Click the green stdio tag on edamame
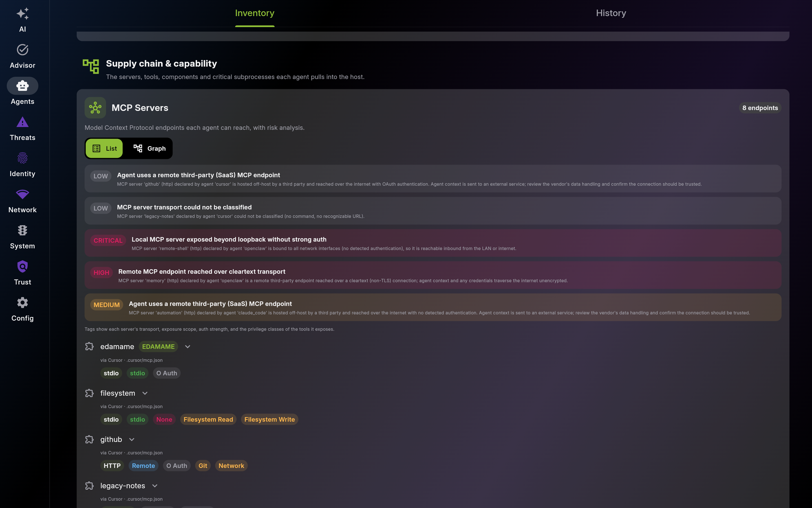This screenshot has width=812, height=508. tap(137, 373)
